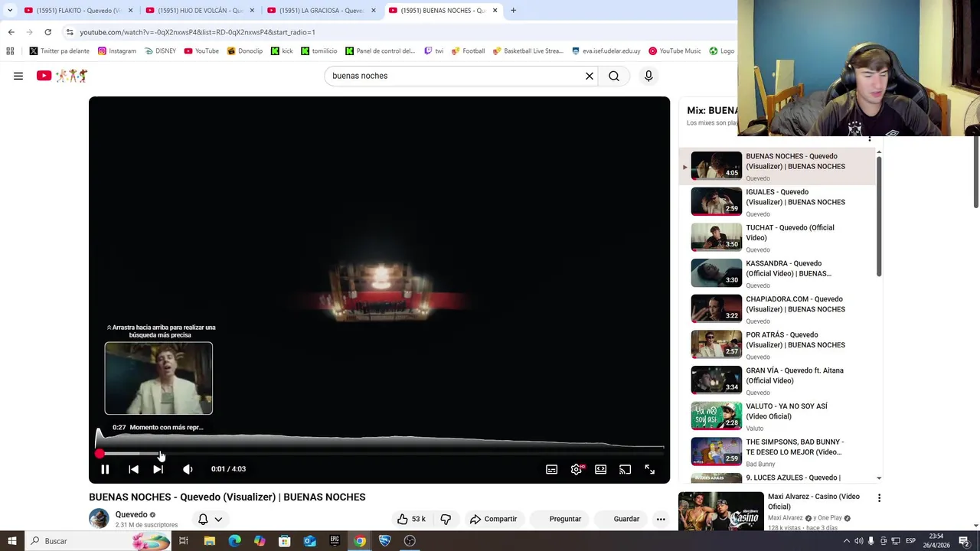Switch the video to full screen
The width and height of the screenshot is (980, 551).
click(649, 469)
